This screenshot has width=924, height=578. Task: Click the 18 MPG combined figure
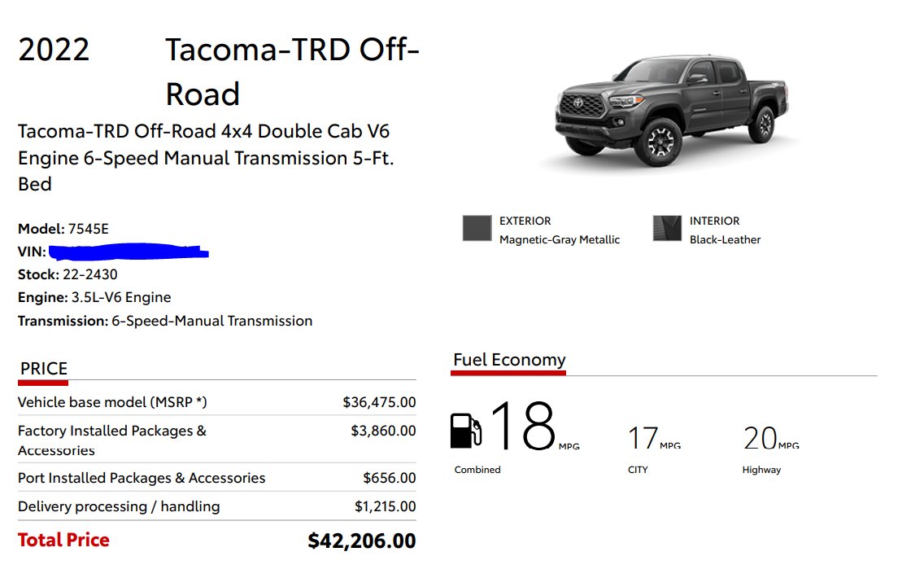(535, 426)
